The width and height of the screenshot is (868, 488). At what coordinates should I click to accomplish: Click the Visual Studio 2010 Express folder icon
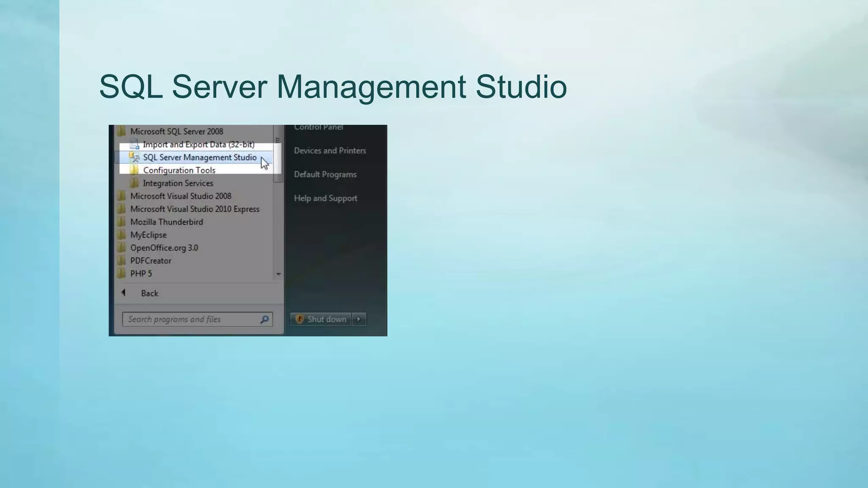pos(122,209)
